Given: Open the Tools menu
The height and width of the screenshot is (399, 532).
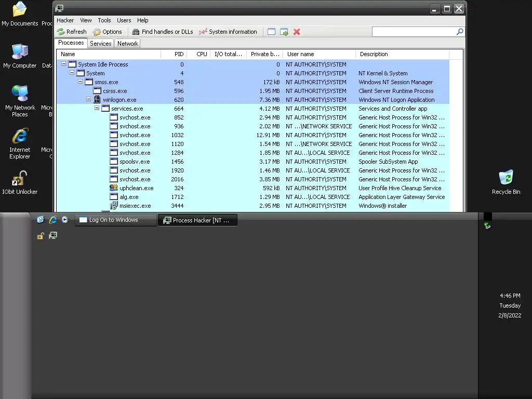Looking at the screenshot, I should point(104,20).
